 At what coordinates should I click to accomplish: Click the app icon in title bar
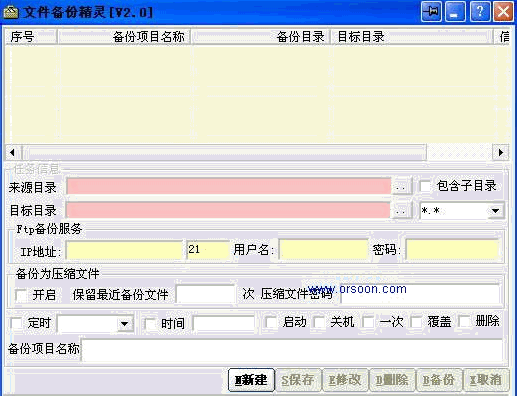10,13
